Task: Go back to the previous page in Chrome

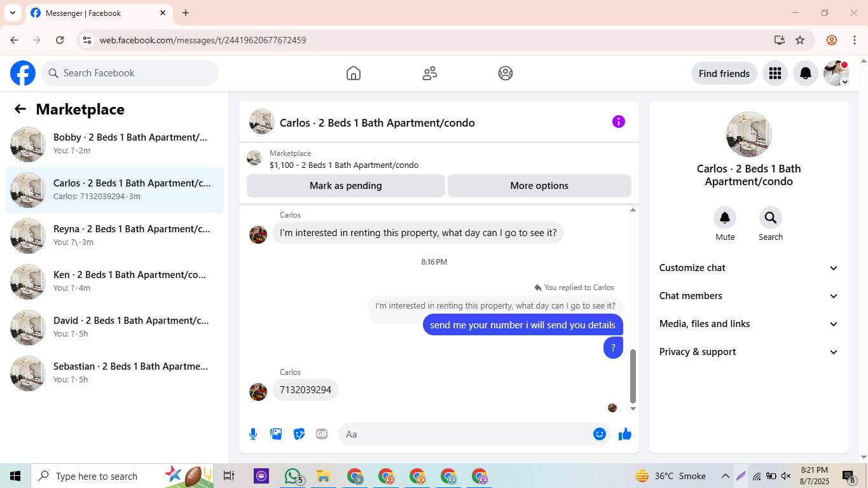Action: coord(14,40)
